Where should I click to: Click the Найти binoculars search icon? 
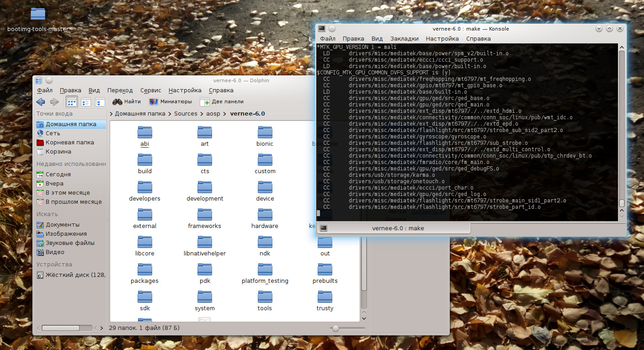[x=117, y=102]
